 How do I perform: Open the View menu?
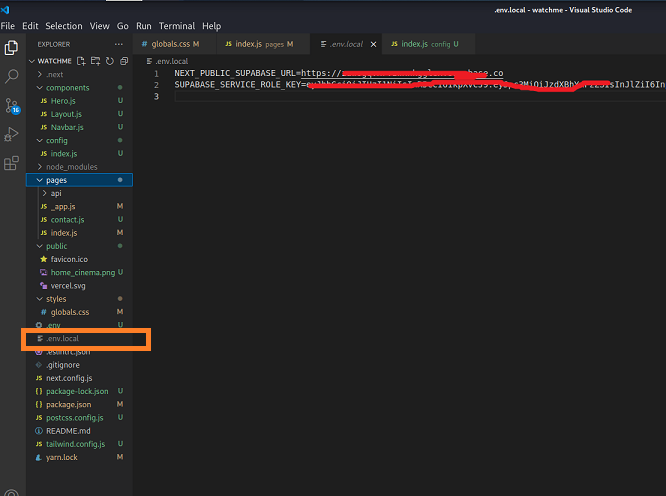point(99,26)
